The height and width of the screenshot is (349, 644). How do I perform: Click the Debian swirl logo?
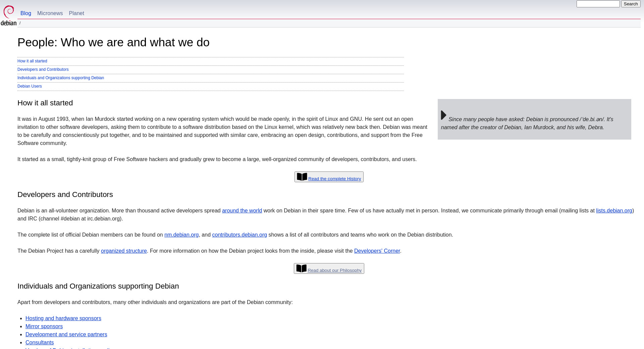point(9,15)
